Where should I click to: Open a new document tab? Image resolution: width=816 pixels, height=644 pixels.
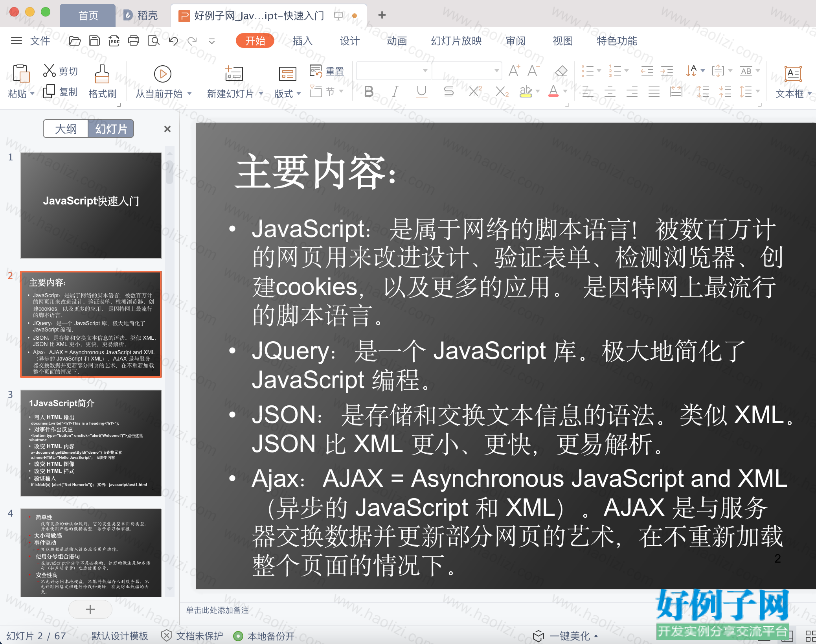point(382,15)
